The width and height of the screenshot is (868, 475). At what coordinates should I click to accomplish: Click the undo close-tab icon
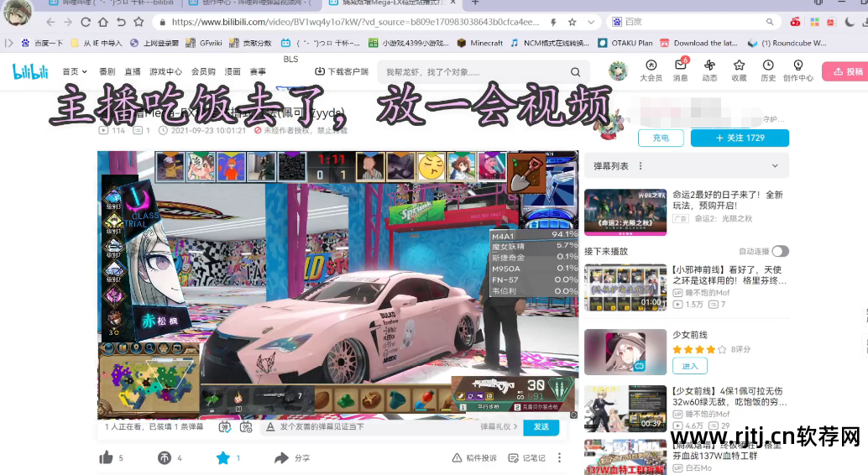(x=121, y=22)
